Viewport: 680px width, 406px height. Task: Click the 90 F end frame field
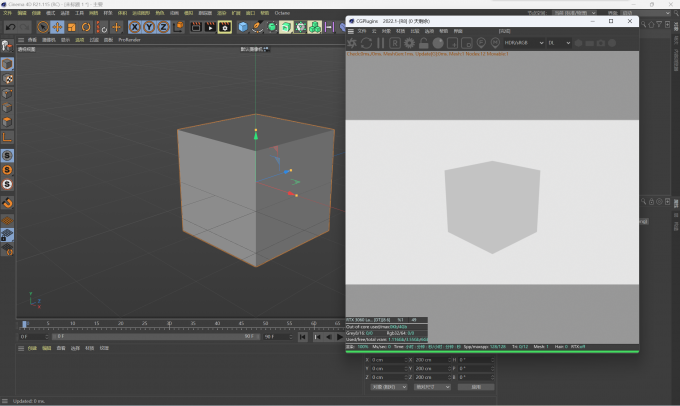coord(278,337)
